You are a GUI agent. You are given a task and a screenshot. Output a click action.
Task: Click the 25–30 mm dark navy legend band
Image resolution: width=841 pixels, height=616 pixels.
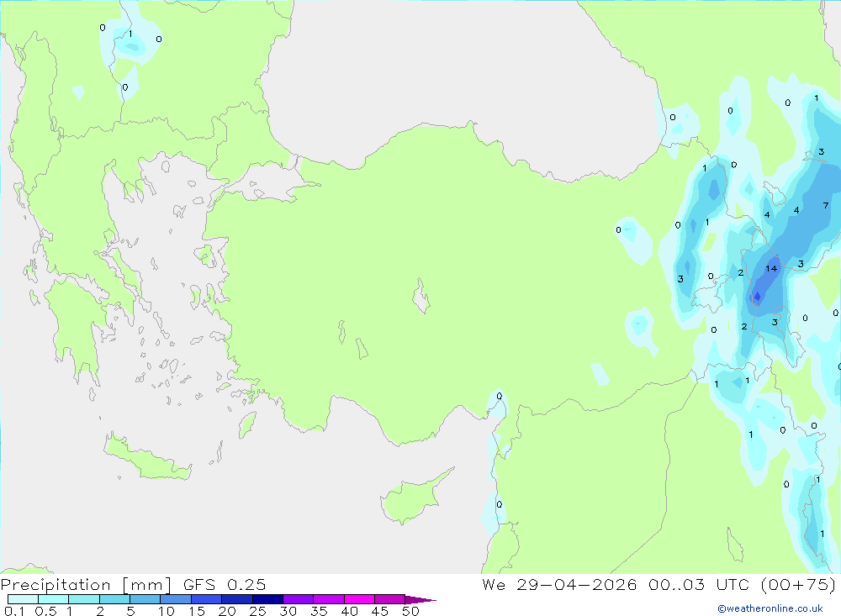267,599
